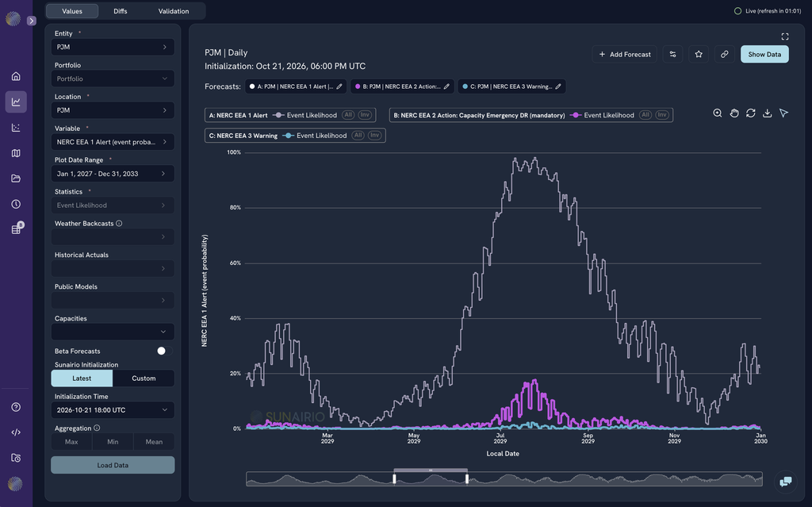Screen dimensions: 812x507
Task: Open the folder icon in the sidebar
Action: 16,179
